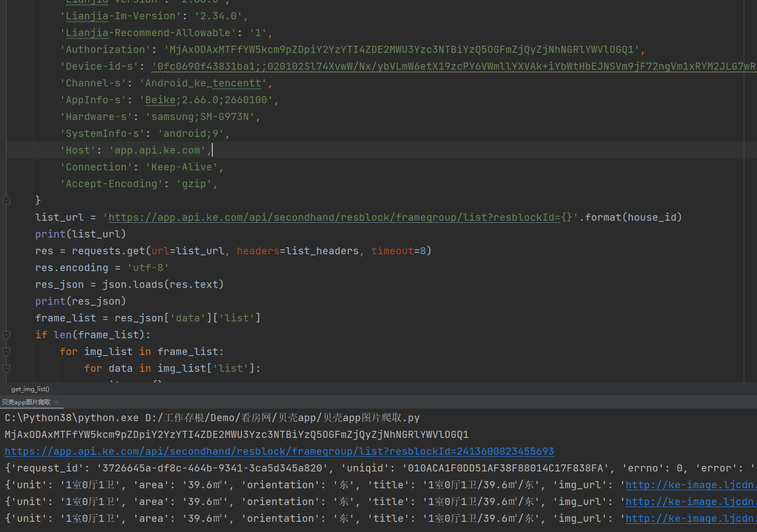757x532 pixels.
Task: Click the print(res_json) statement
Action: (80, 301)
